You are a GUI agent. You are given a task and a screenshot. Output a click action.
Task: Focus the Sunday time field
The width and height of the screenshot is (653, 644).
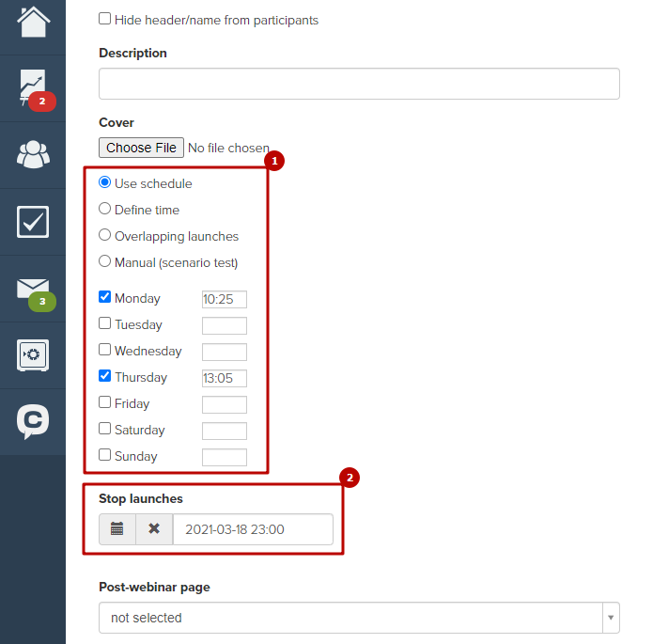225,457
